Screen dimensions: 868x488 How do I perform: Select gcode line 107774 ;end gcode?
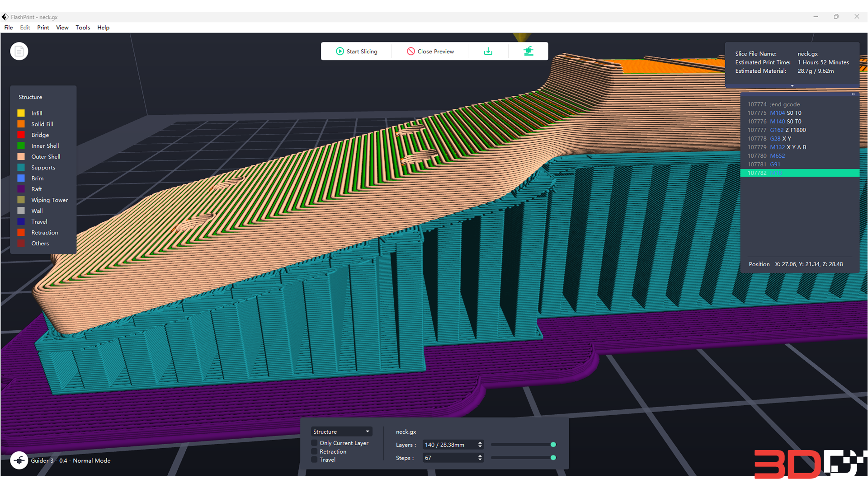pos(799,104)
